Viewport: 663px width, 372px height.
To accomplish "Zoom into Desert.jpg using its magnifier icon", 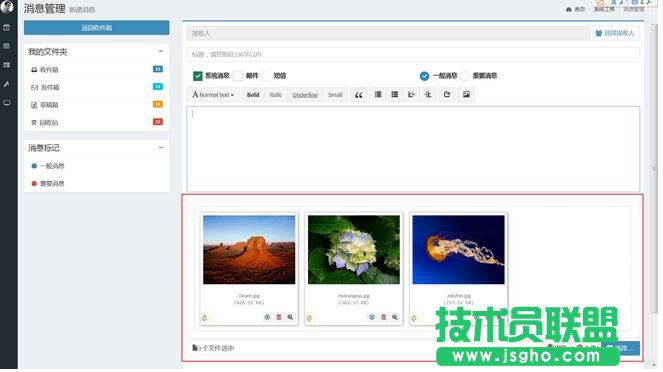I will (290, 317).
